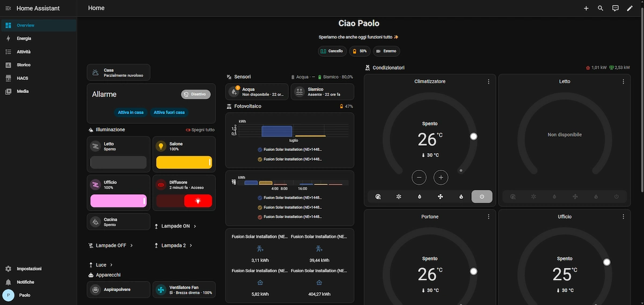This screenshot has width=644, height=305.
Task: Click the Esterno camera chip
Action: pyautogui.click(x=386, y=51)
